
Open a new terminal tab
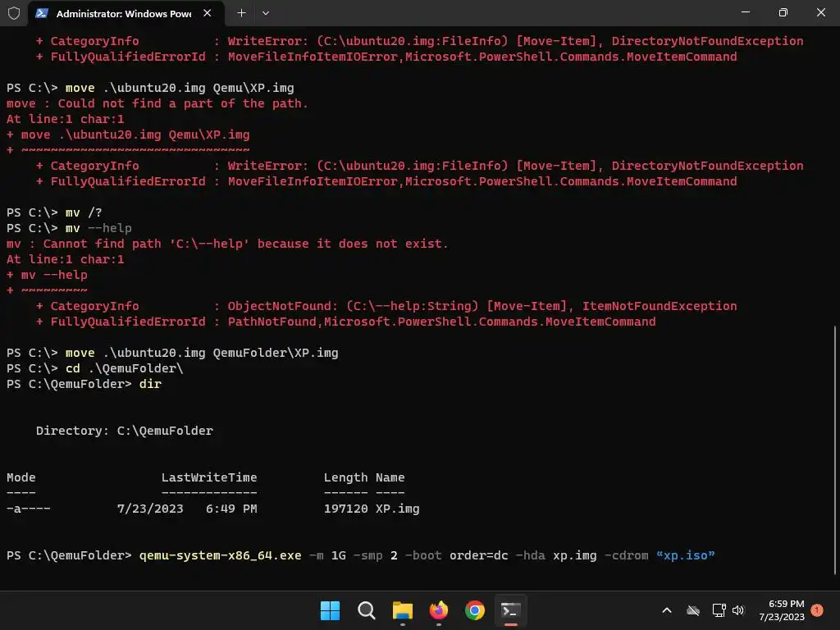click(x=242, y=13)
